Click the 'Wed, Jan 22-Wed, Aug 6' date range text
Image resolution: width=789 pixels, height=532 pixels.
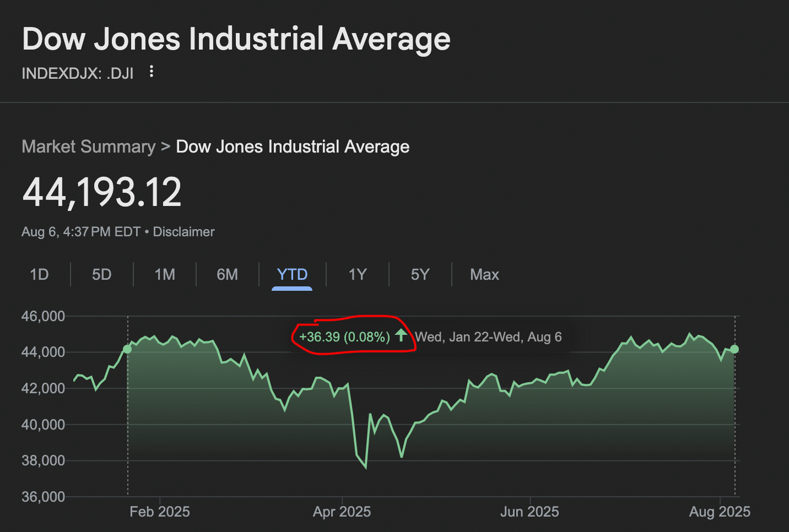(488, 337)
